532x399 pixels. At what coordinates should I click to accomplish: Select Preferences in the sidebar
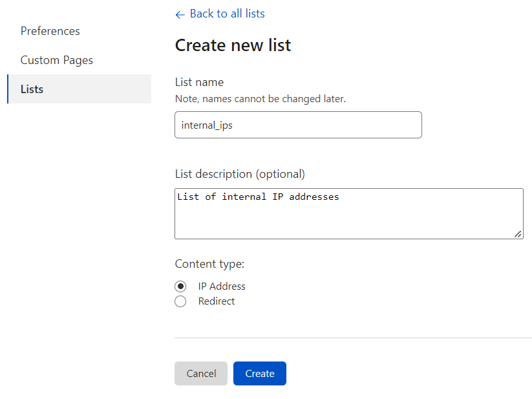pos(50,30)
